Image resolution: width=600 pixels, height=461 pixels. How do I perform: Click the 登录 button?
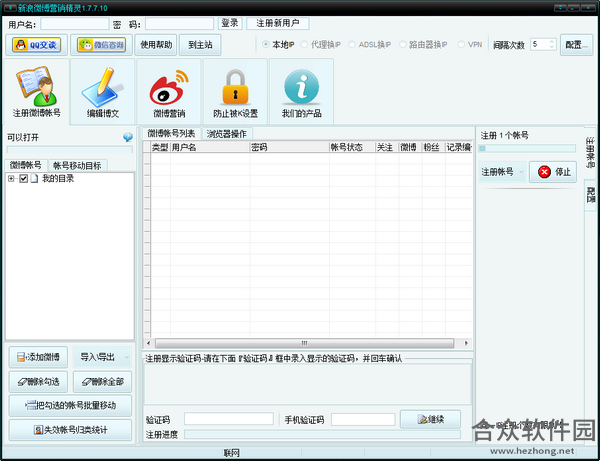(230, 23)
